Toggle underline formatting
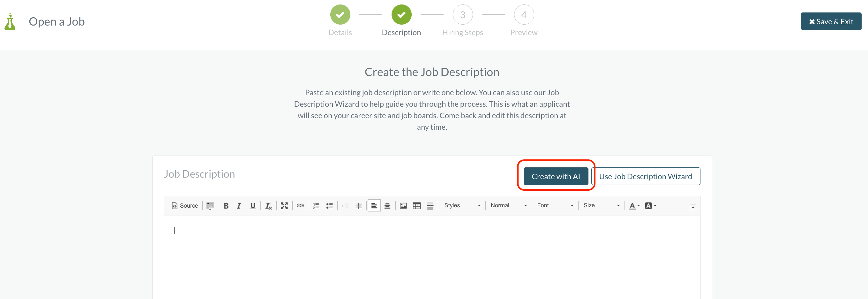This screenshot has height=299, width=868. pyautogui.click(x=253, y=205)
